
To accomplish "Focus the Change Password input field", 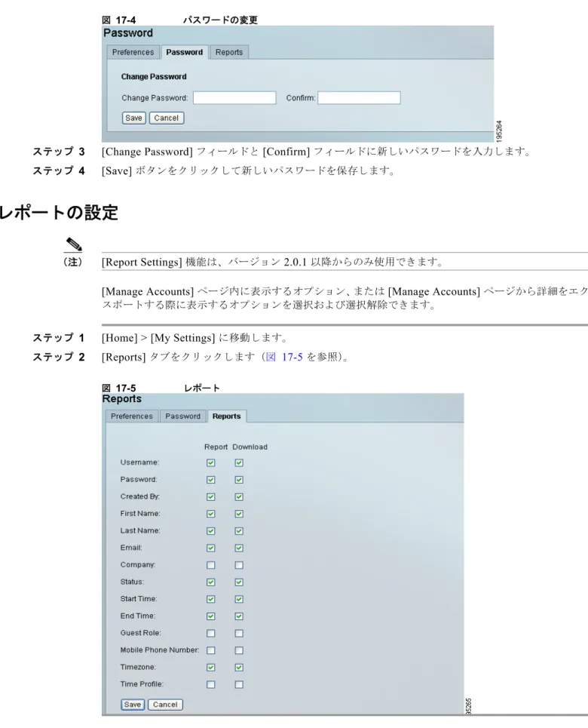I will click(234, 98).
